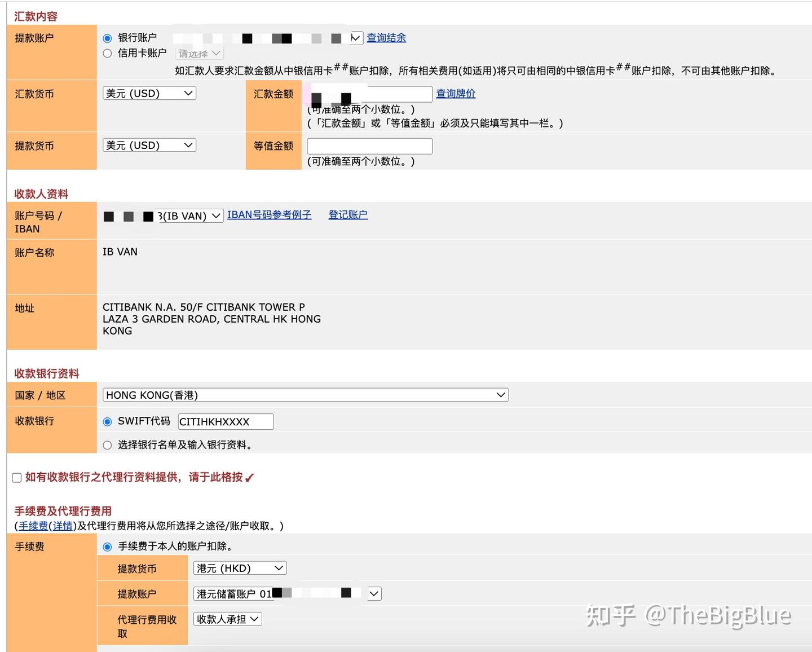Click the 查询结余 link
The image size is (812, 652).
(x=386, y=38)
